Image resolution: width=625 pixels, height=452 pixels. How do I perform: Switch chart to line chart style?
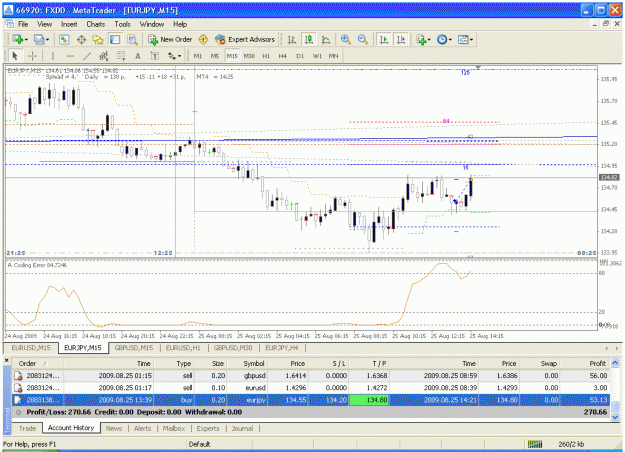[x=326, y=39]
